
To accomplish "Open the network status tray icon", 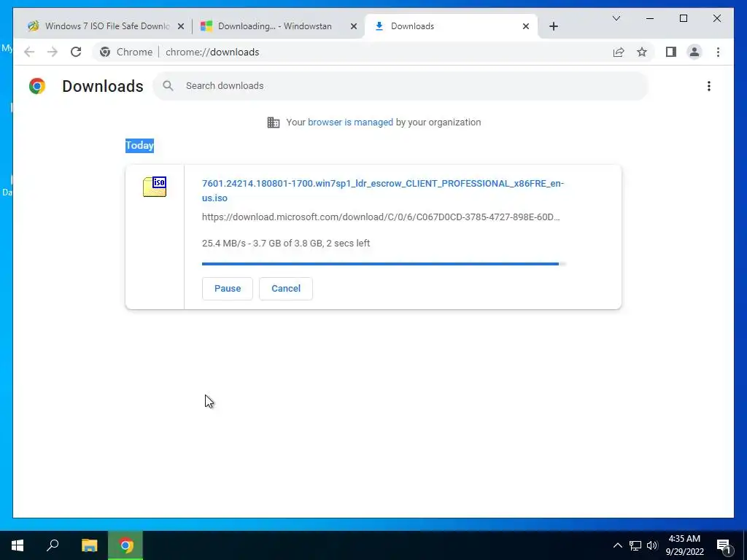I will point(635,545).
